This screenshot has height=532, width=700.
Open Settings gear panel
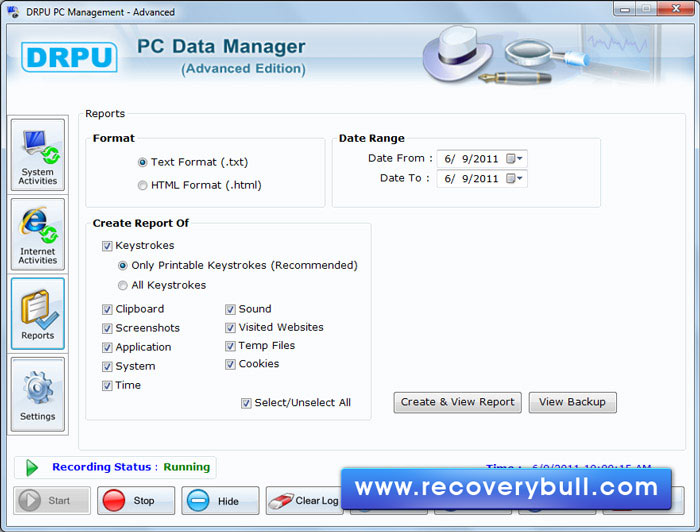coord(38,394)
